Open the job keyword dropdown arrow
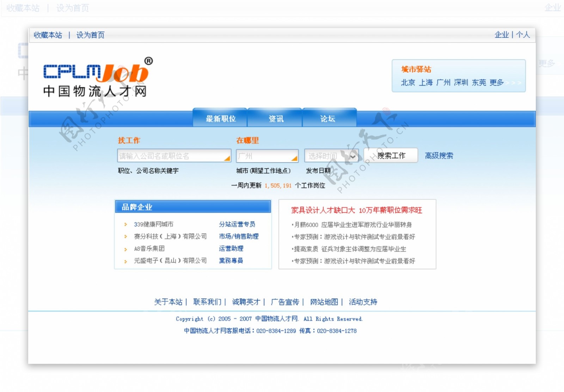Screen dimensions: 564x392 (227, 158)
